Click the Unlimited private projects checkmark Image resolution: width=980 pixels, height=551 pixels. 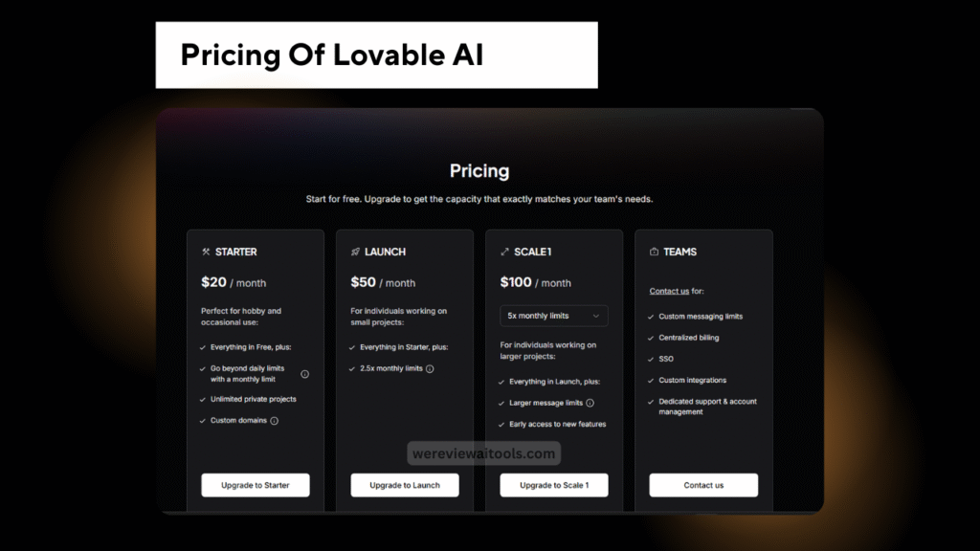pyautogui.click(x=203, y=399)
